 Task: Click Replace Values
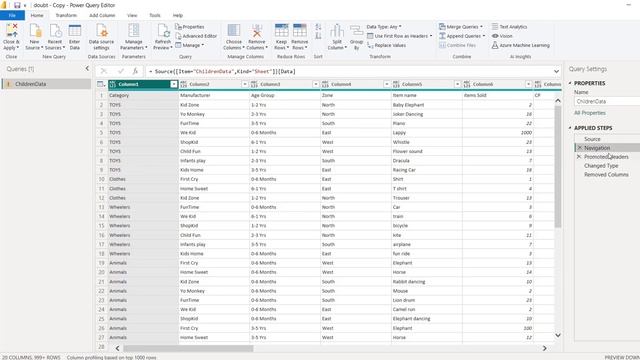point(386,45)
